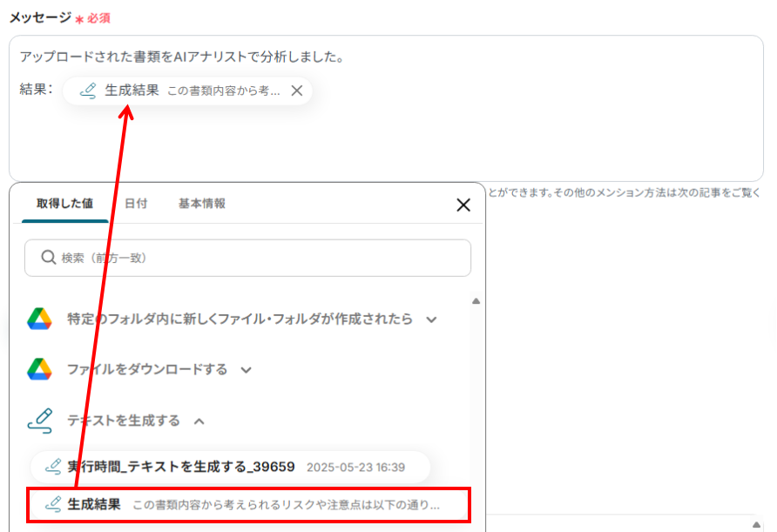Open the 基本情報 tab
The width and height of the screenshot is (777, 532).
202,204
